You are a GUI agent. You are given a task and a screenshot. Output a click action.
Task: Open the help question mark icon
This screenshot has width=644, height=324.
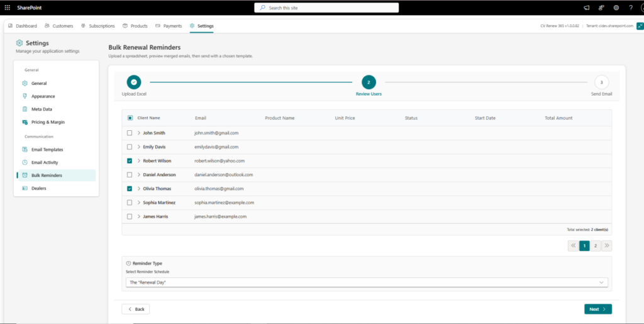click(x=631, y=8)
